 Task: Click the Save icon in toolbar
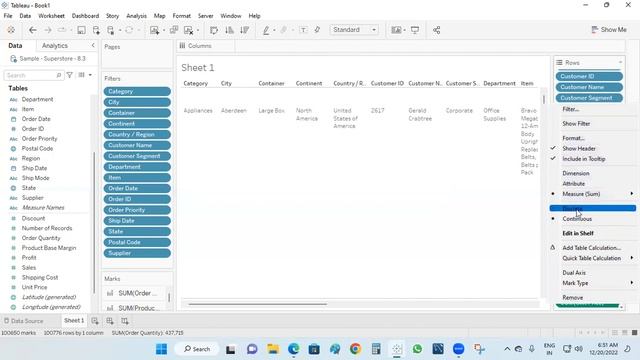click(x=81, y=30)
